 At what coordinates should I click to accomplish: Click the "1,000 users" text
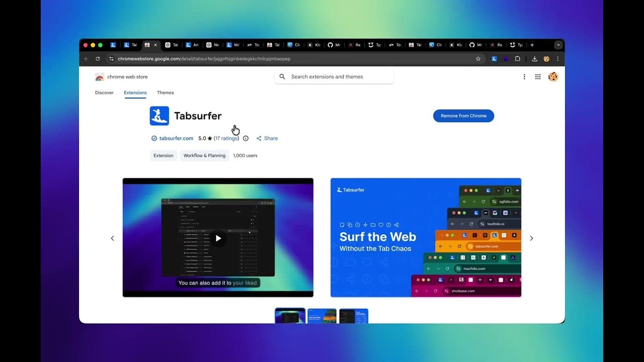point(245,155)
